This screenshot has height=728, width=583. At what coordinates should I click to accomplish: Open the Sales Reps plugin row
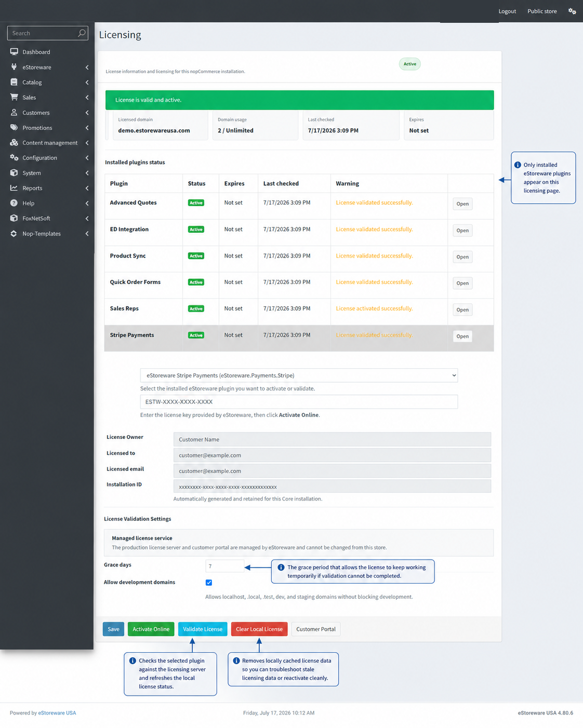[x=462, y=310]
